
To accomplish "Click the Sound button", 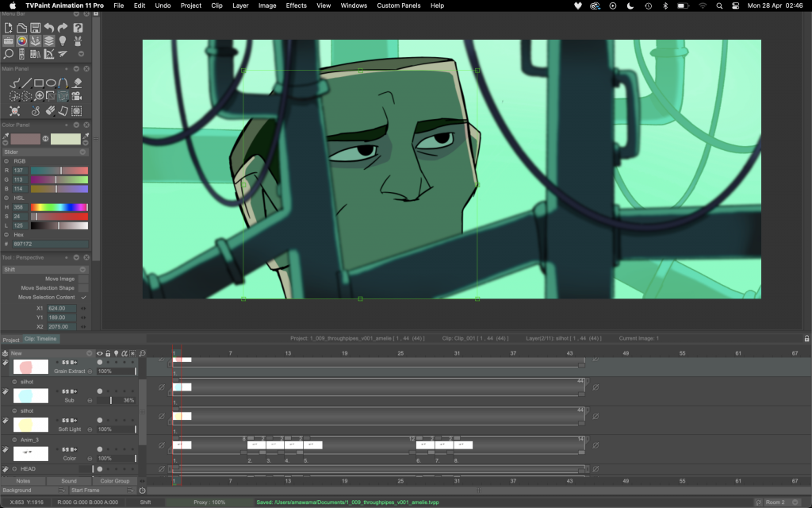I will coord(69,481).
